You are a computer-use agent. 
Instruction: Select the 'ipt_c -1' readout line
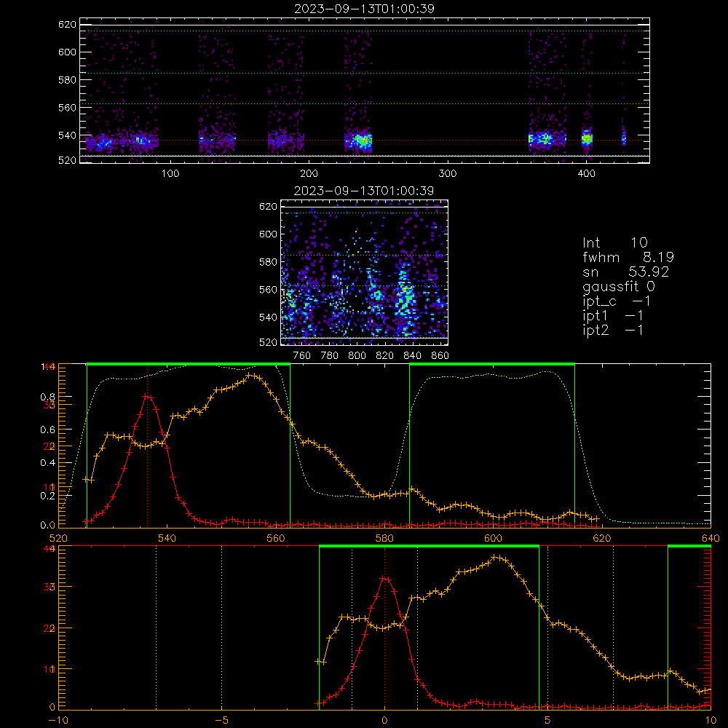click(x=617, y=301)
